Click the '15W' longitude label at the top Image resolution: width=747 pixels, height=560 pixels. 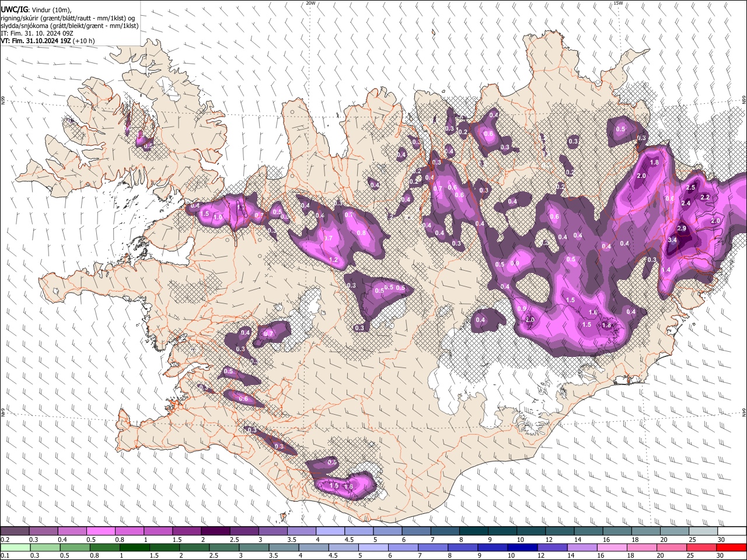click(x=618, y=3)
